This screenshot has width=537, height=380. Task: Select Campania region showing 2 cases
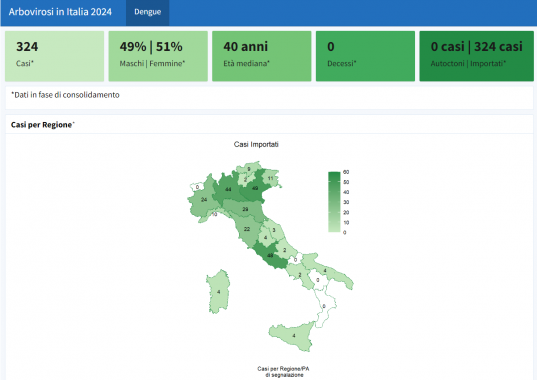point(300,275)
